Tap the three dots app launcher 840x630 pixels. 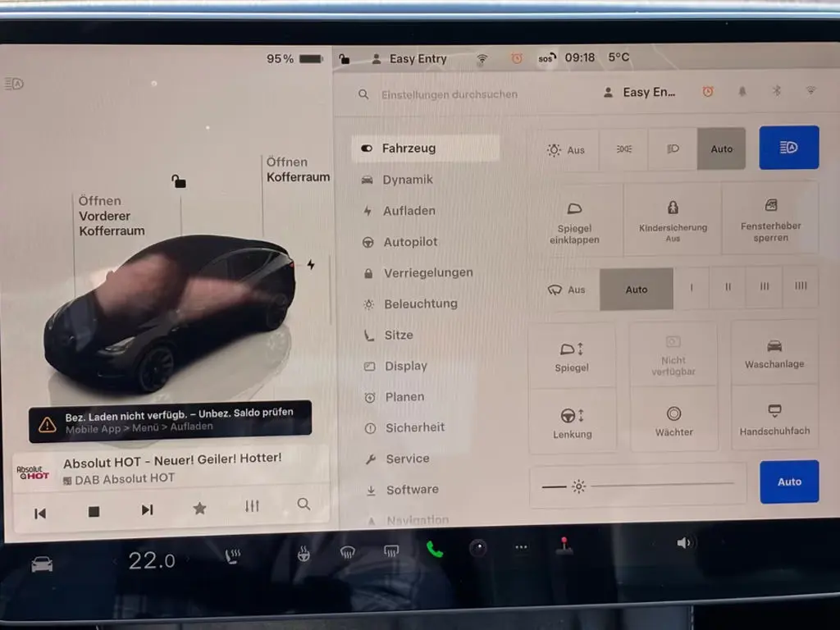coord(521,547)
